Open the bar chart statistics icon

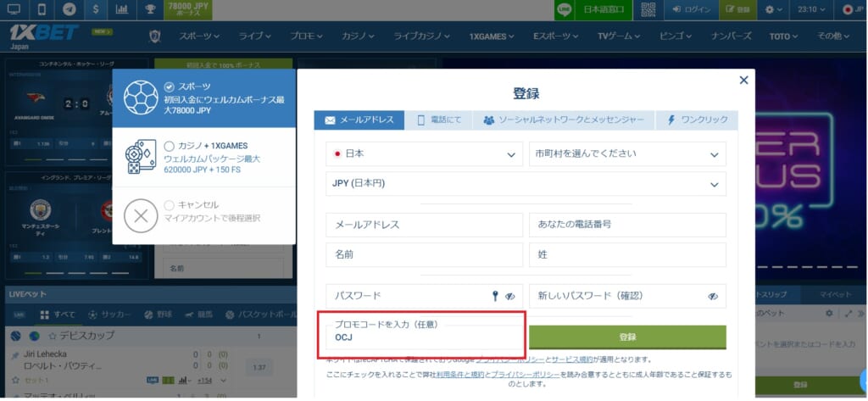tap(122, 9)
